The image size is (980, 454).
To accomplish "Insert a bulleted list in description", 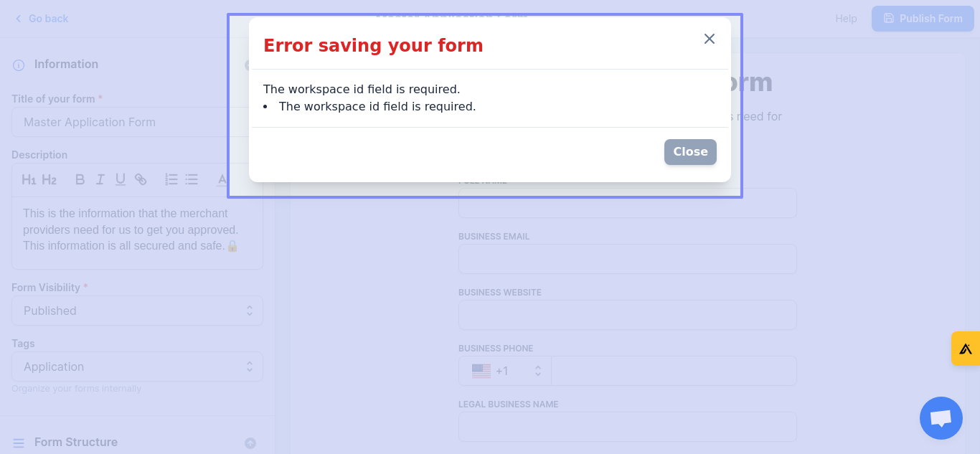I will click(x=192, y=179).
